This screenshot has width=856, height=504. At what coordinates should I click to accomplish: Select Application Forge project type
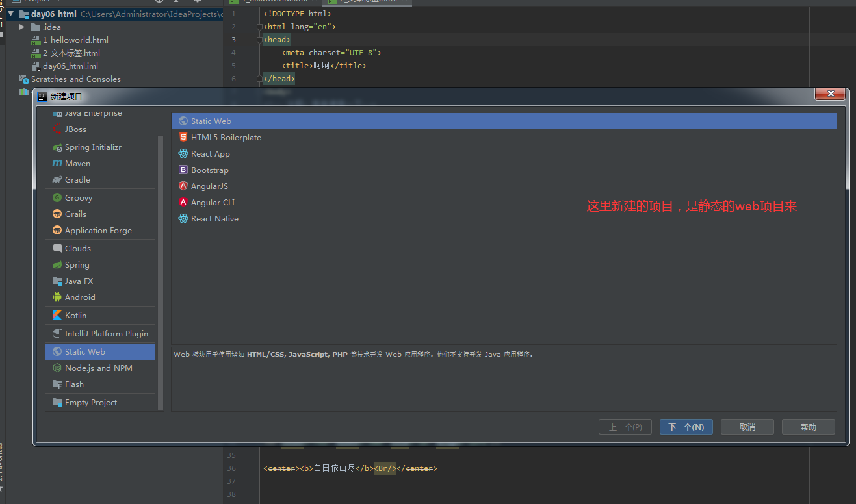tap(100, 231)
